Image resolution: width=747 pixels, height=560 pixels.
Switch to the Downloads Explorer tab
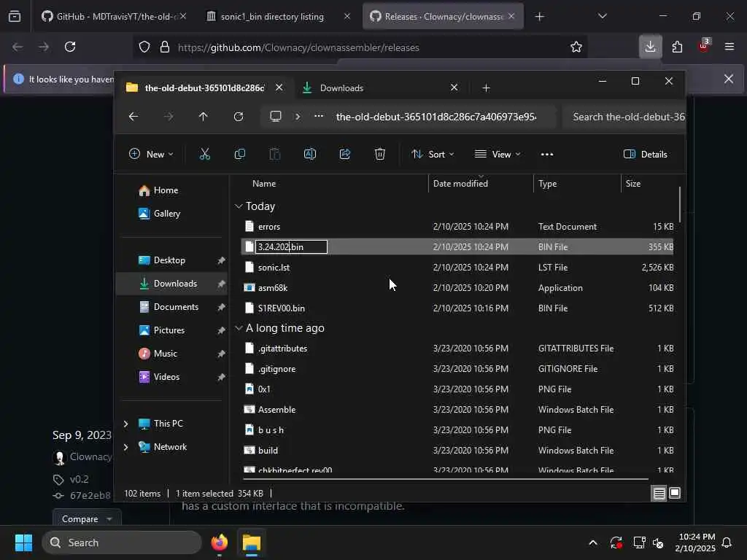(x=380, y=88)
